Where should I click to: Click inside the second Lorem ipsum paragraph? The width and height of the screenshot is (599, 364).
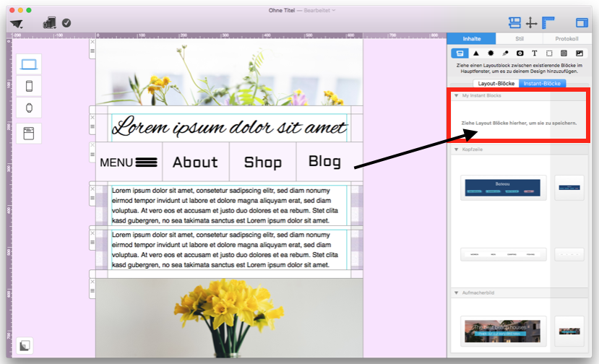tap(229, 250)
